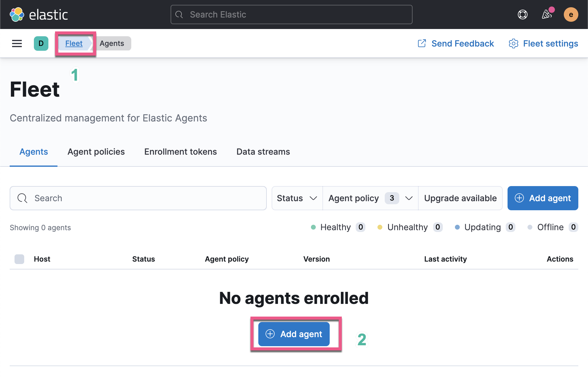Image resolution: width=588 pixels, height=377 pixels.
Task: Click the Host column header
Action: tap(42, 259)
